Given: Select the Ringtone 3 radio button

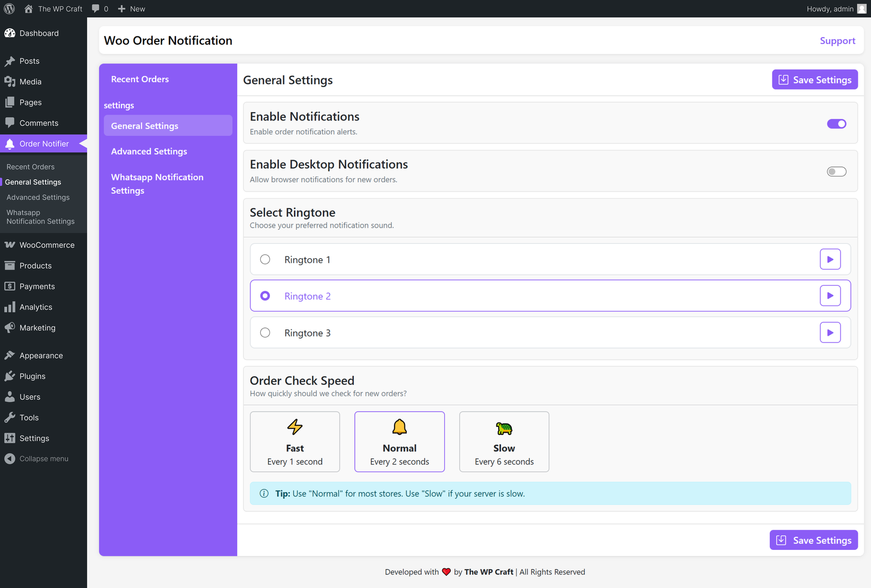Looking at the screenshot, I should [265, 333].
